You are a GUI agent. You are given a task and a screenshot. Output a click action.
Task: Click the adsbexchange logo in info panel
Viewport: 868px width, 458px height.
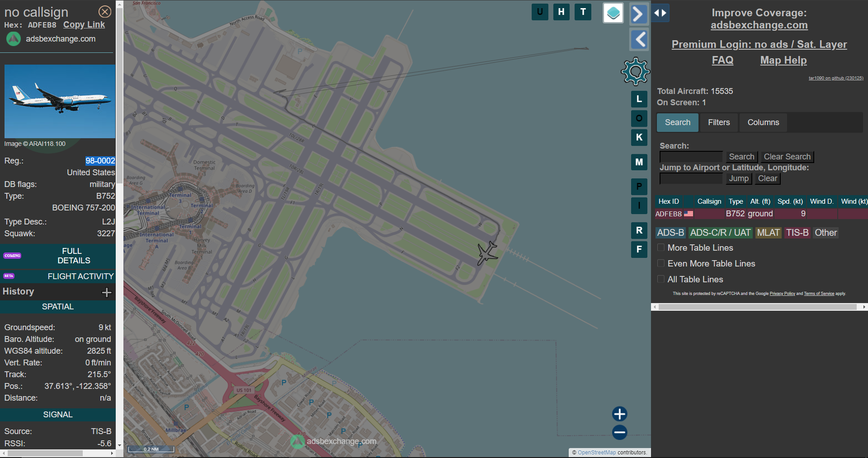click(x=13, y=39)
